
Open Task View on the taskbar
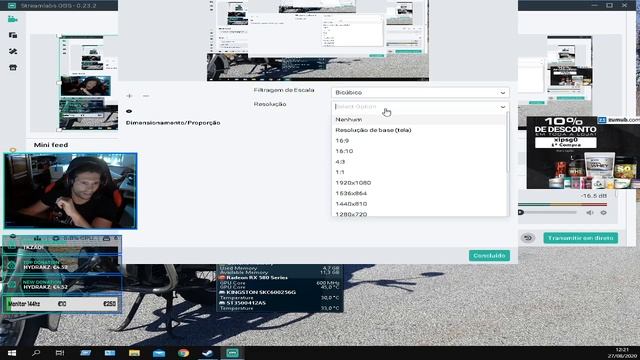coord(60,353)
